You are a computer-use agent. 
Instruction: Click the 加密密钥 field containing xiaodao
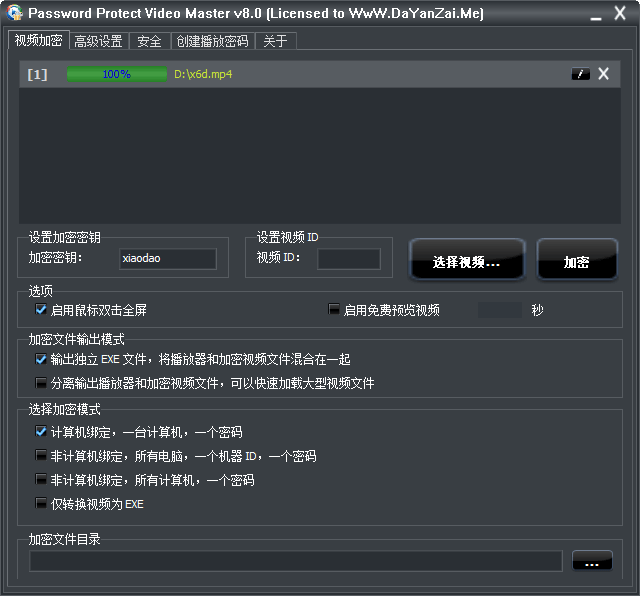167,259
